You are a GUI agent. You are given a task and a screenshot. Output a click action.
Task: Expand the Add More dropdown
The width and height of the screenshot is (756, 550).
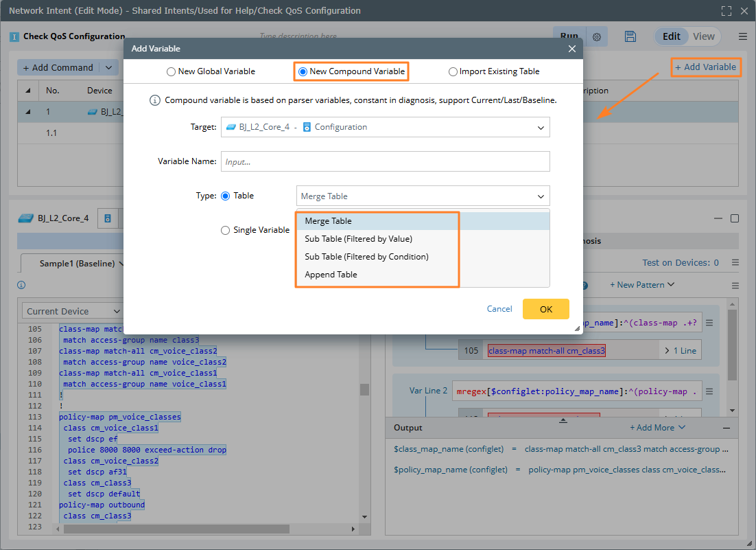pos(658,427)
